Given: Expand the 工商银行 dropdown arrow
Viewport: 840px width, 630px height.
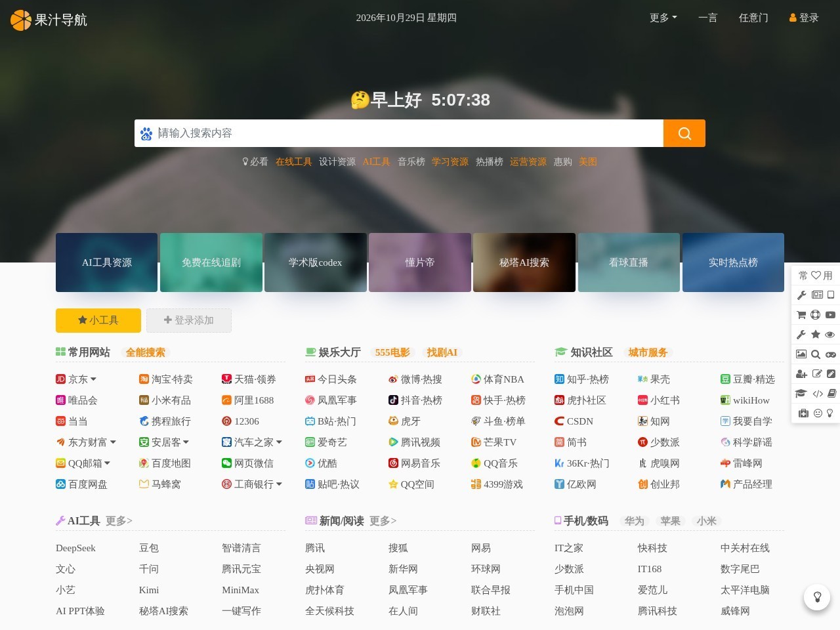Looking at the screenshot, I should tap(279, 484).
